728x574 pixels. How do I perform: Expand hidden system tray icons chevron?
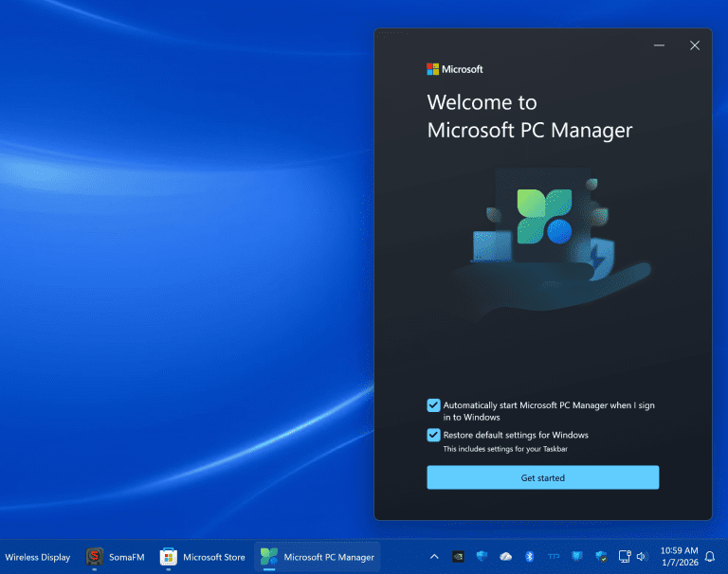tap(434, 557)
